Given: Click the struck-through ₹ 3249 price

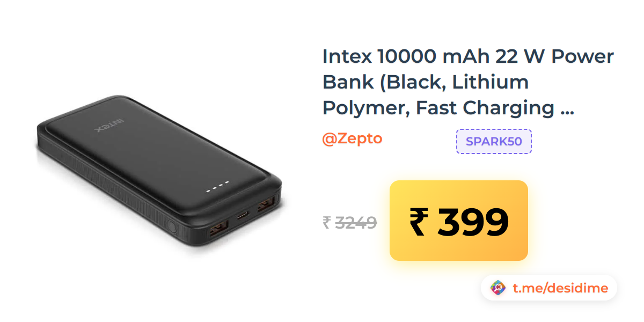Looking at the screenshot, I should [349, 222].
